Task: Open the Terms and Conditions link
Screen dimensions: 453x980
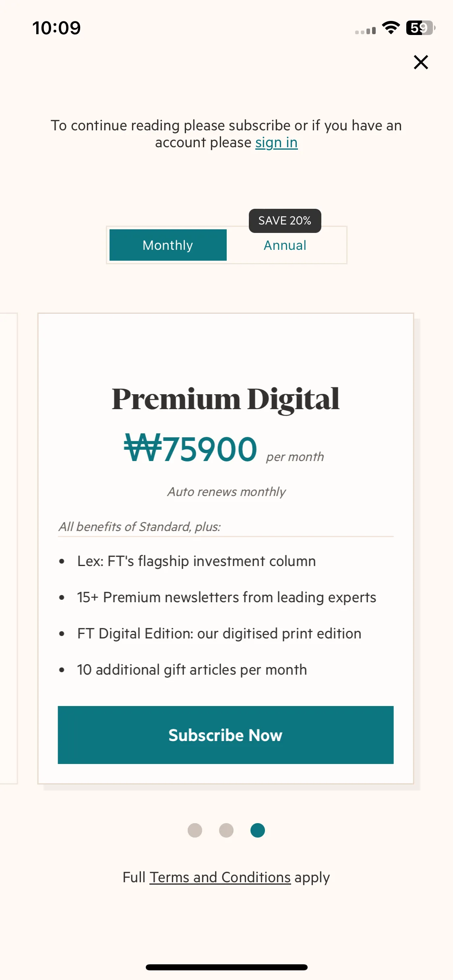Action: tap(220, 877)
